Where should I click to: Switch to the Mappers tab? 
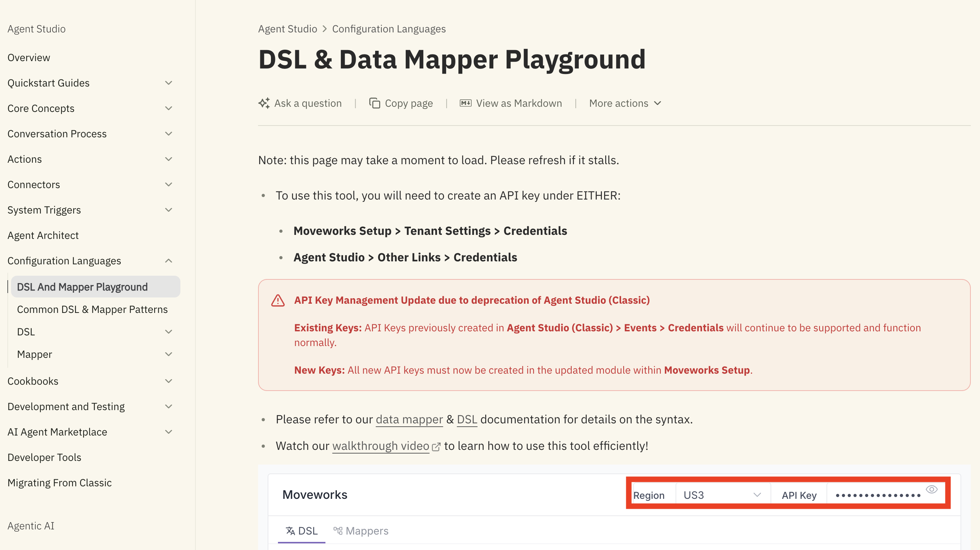point(361,530)
